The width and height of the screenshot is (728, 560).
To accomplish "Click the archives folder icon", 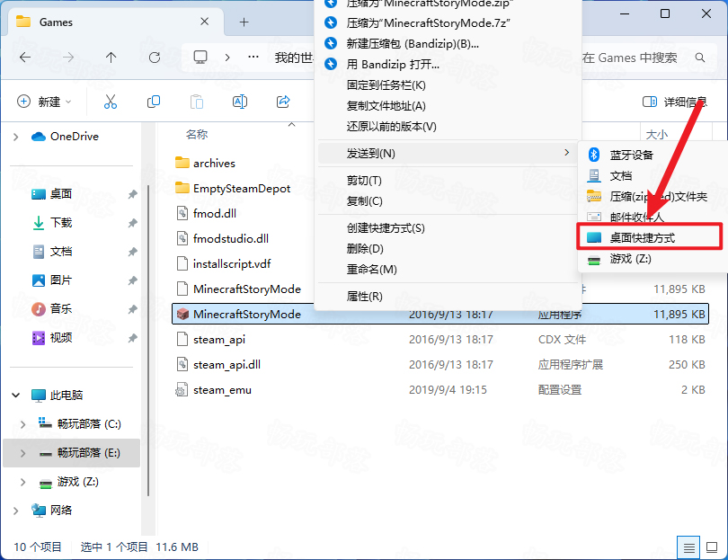I will click(182, 163).
